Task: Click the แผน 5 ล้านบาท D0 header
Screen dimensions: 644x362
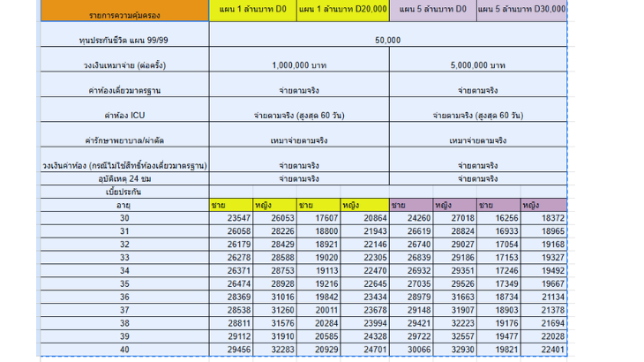Action: pyautogui.click(x=432, y=10)
